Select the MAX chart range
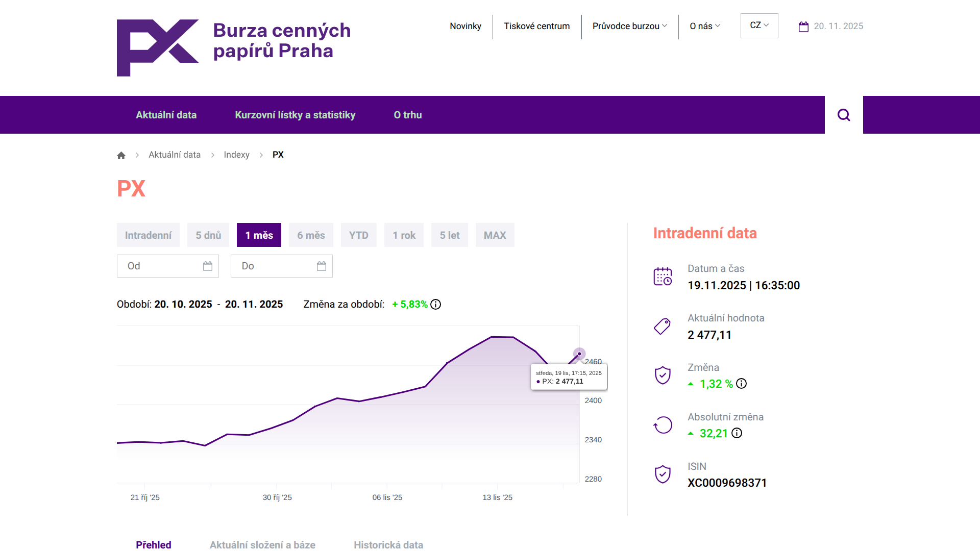 (495, 235)
